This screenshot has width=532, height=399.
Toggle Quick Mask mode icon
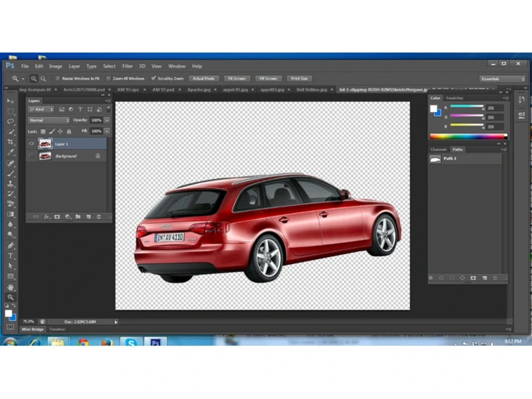tap(11, 327)
